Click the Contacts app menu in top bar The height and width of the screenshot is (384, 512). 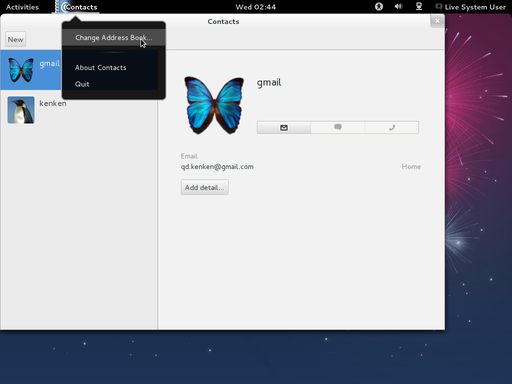[x=76, y=7]
